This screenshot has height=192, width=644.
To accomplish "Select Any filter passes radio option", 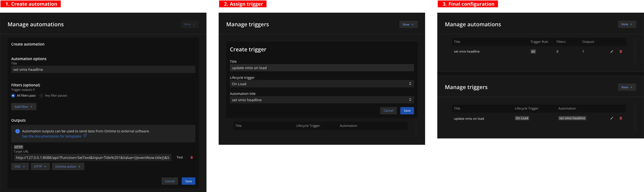I will click(42, 96).
